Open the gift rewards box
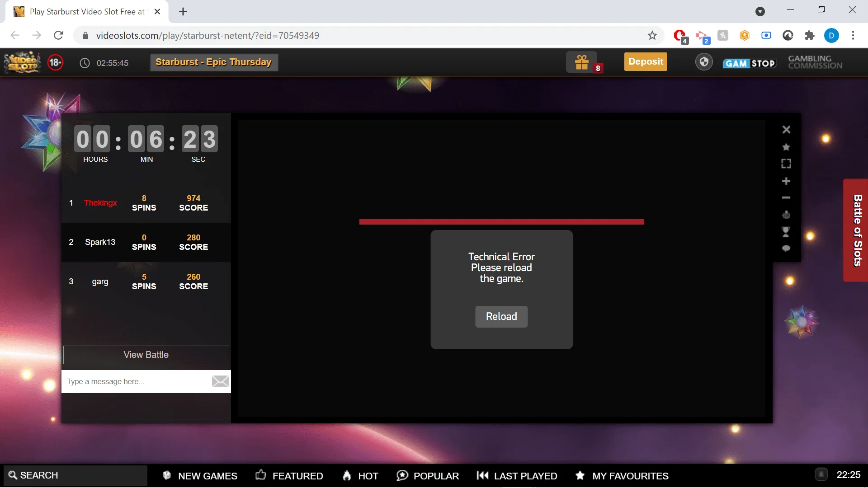 pos(582,62)
